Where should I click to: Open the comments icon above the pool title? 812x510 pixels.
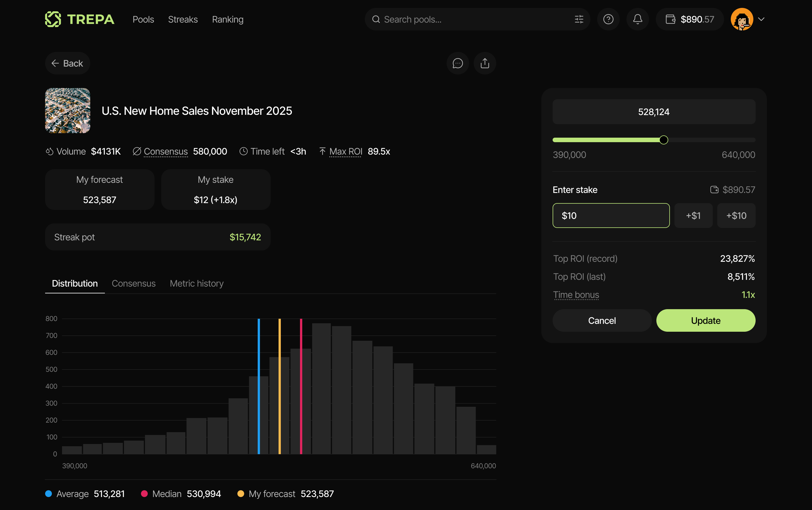457,63
